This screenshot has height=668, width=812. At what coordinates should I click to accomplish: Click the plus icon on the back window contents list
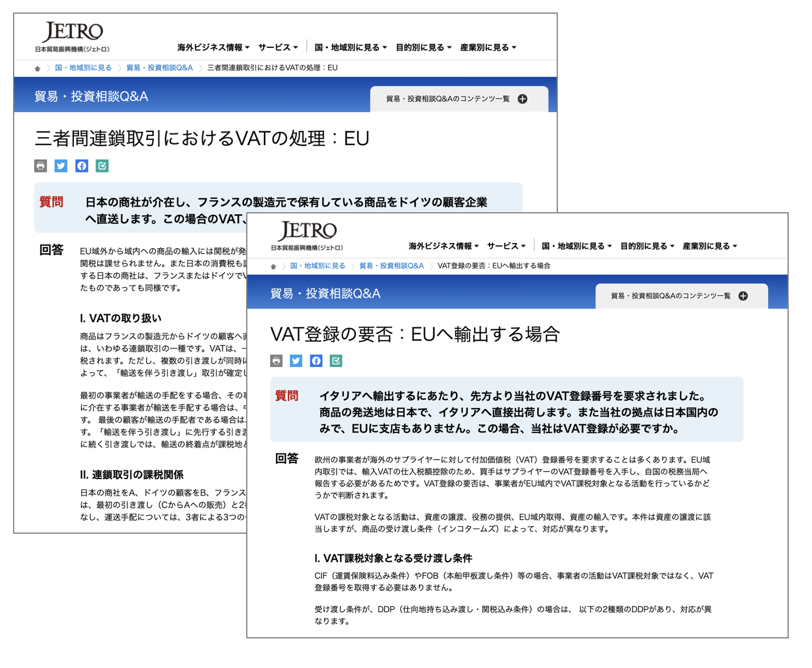click(x=523, y=99)
